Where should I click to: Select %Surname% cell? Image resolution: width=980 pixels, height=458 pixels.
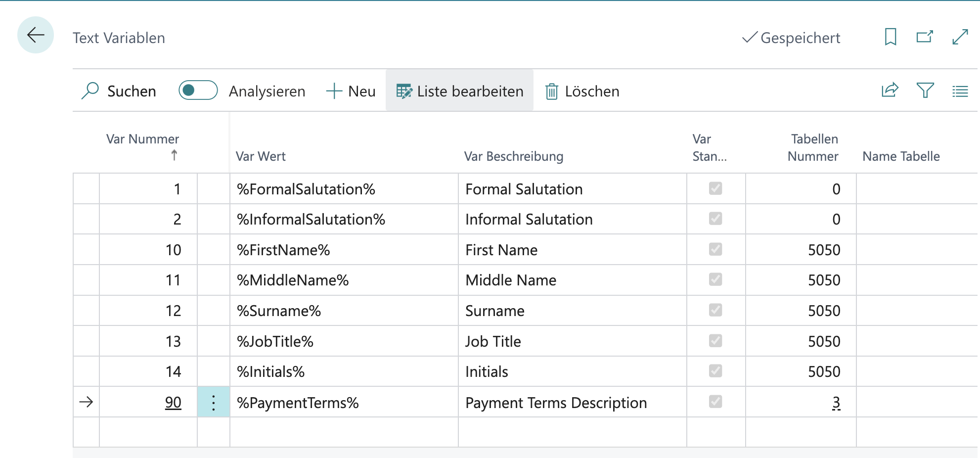coord(344,311)
